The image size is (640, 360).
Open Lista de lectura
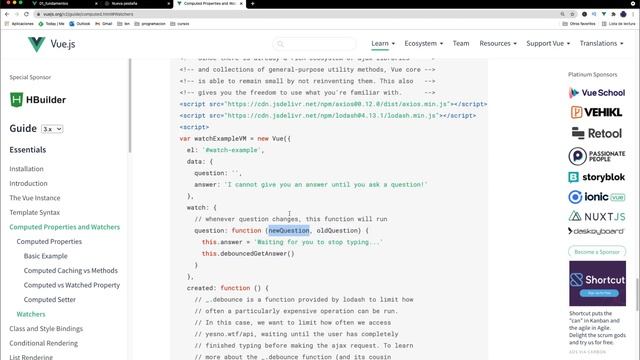(x=618, y=24)
